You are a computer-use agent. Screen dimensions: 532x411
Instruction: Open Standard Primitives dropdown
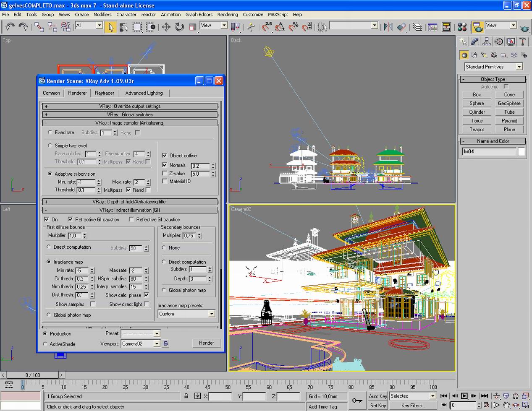519,67
